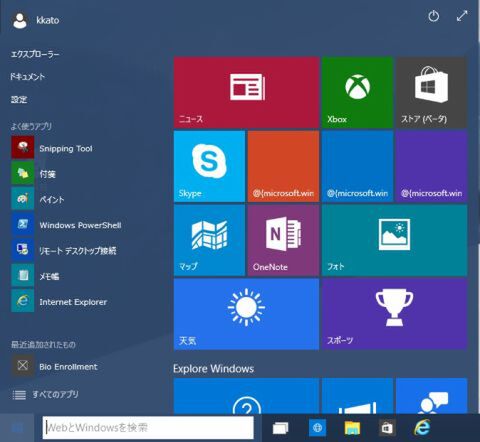Launch ペイント paint app
Screen dimensions: 480x442
point(38,199)
